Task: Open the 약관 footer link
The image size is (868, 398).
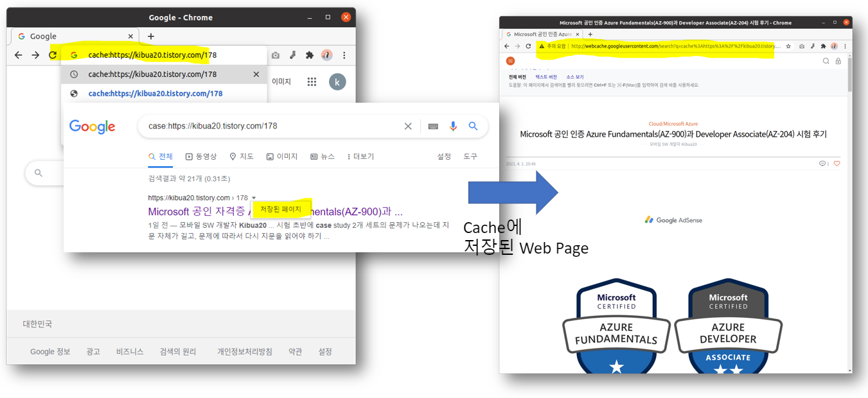Action: (x=295, y=352)
